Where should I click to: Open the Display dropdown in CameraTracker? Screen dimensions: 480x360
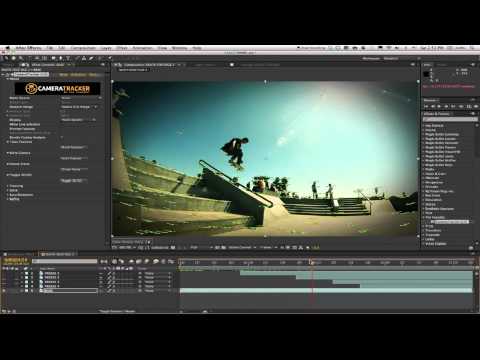(x=79, y=120)
